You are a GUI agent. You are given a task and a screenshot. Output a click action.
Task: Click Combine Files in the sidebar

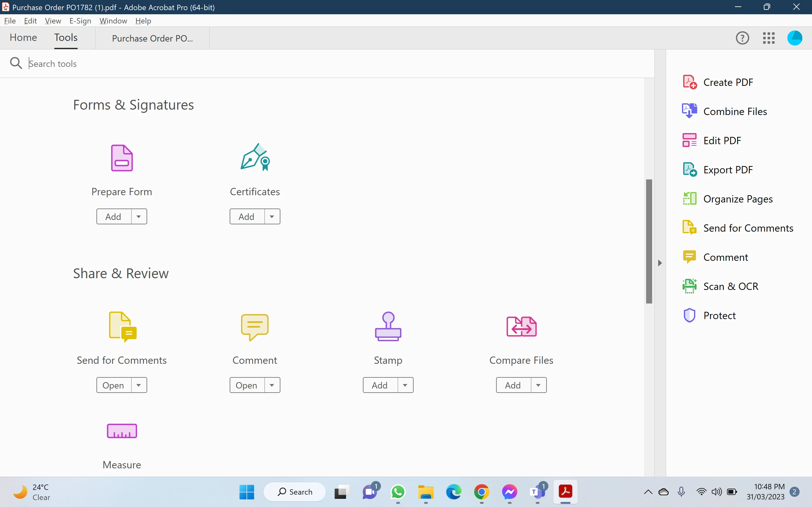click(x=735, y=111)
